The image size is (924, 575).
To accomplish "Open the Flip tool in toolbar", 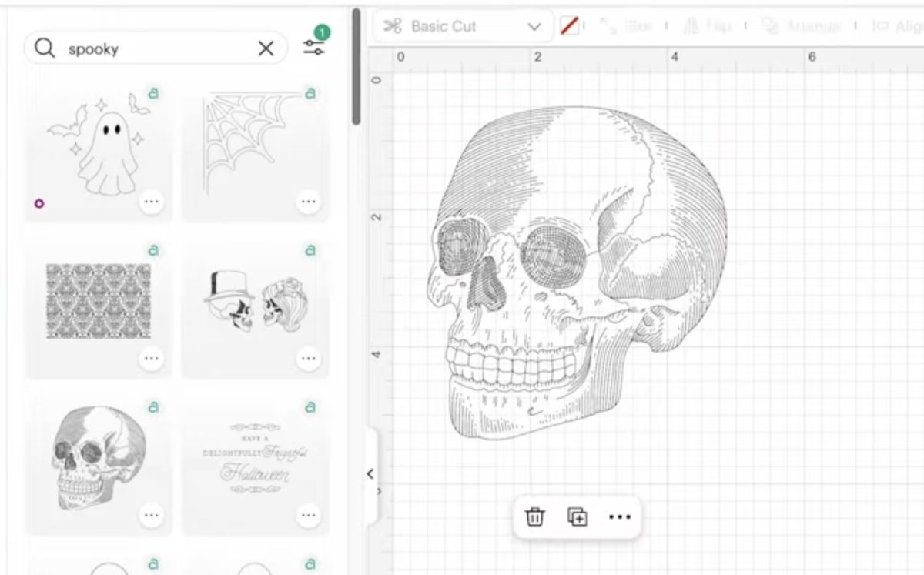I will pyautogui.click(x=707, y=26).
